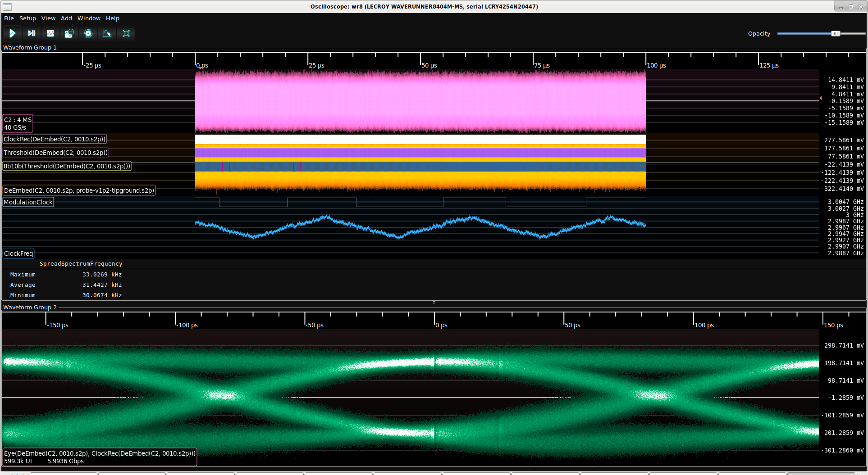The image size is (868, 475).
Task: Click the pink C2 raw waveform trace
Action: pyautogui.click(x=420, y=101)
